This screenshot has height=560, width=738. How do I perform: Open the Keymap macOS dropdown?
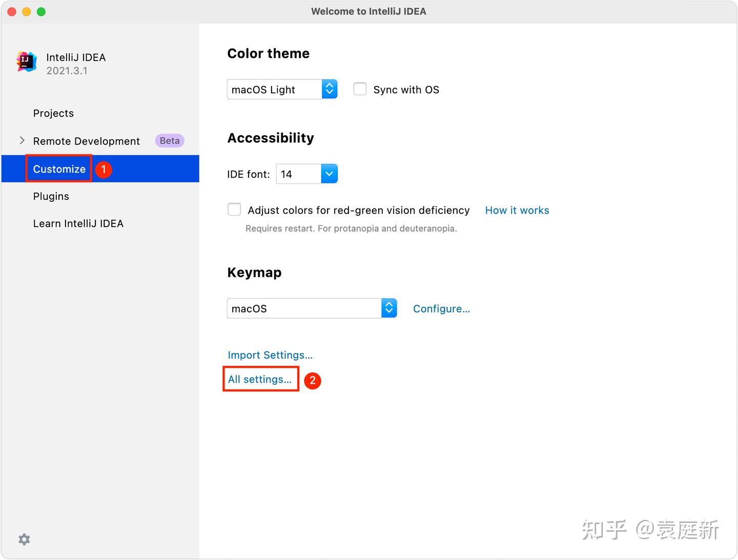click(312, 308)
